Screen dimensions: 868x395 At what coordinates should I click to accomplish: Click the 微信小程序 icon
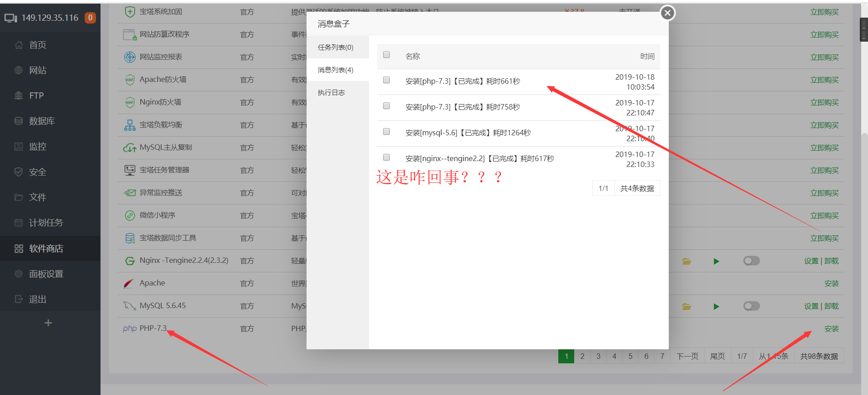(130, 215)
